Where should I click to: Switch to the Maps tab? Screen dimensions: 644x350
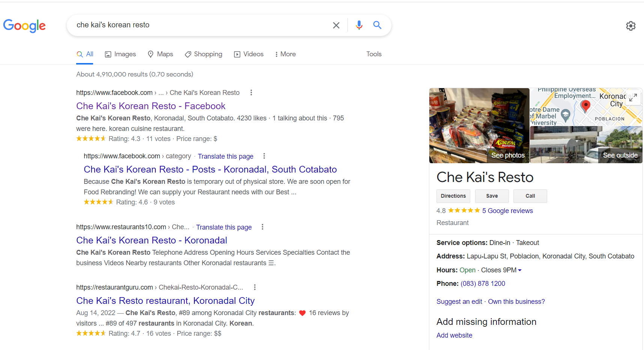tap(161, 54)
